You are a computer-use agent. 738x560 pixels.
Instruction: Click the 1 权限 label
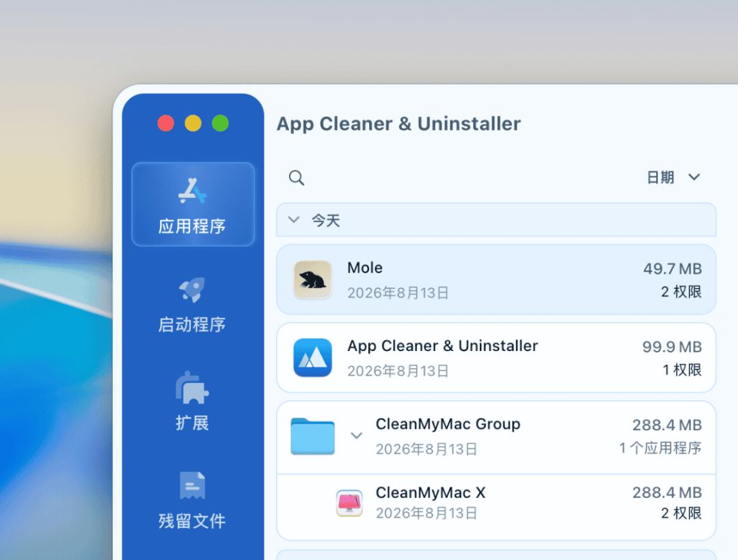tap(682, 370)
